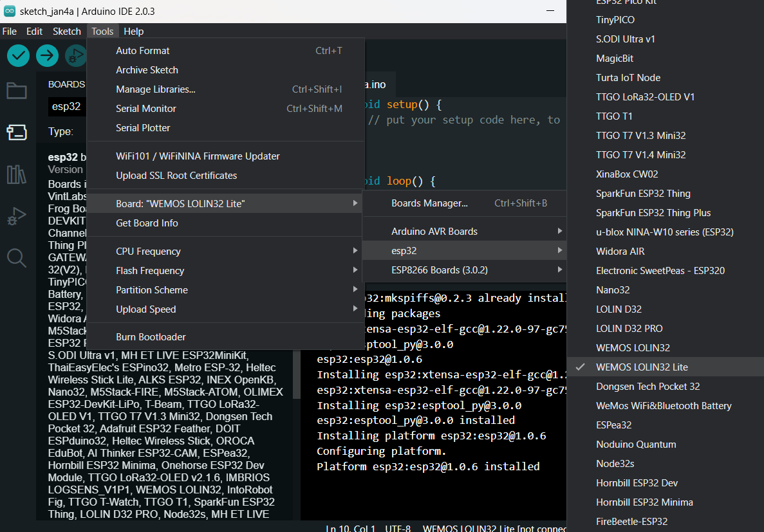The image size is (764, 532).
Task: Select the SparkFun ESP32 Thing Plus board
Action: 665,213
